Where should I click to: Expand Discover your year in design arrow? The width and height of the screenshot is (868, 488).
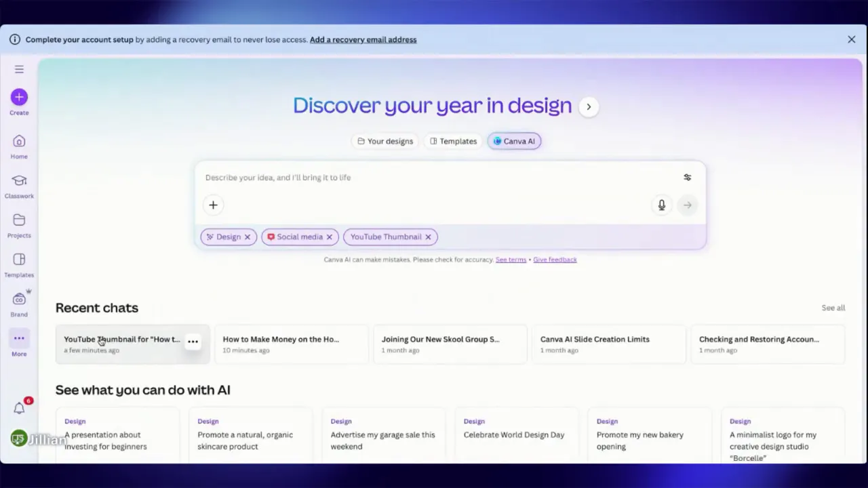(x=588, y=106)
